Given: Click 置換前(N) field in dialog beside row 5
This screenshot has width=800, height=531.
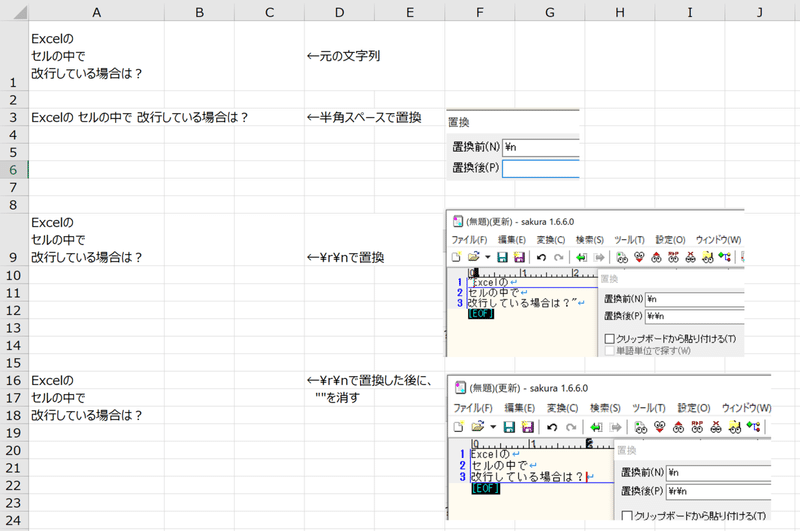Looking at the screenshot, I should [541, 147].
